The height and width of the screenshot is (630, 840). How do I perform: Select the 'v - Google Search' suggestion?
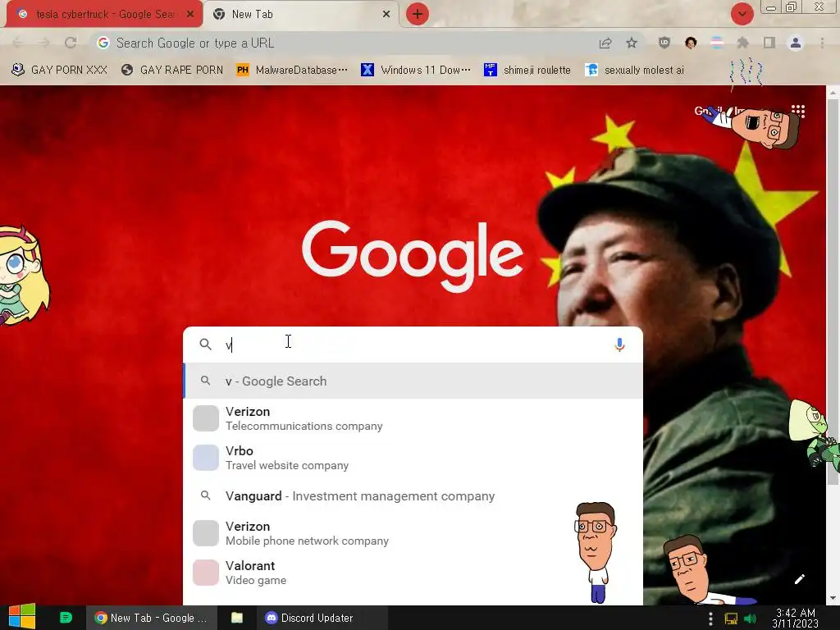pos(413,381)
